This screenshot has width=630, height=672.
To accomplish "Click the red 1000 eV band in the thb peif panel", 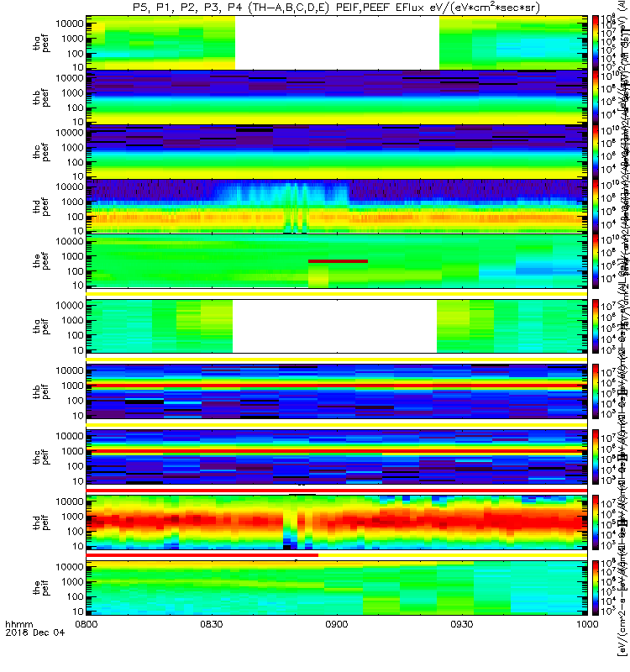I will click(x=337, y=386).
